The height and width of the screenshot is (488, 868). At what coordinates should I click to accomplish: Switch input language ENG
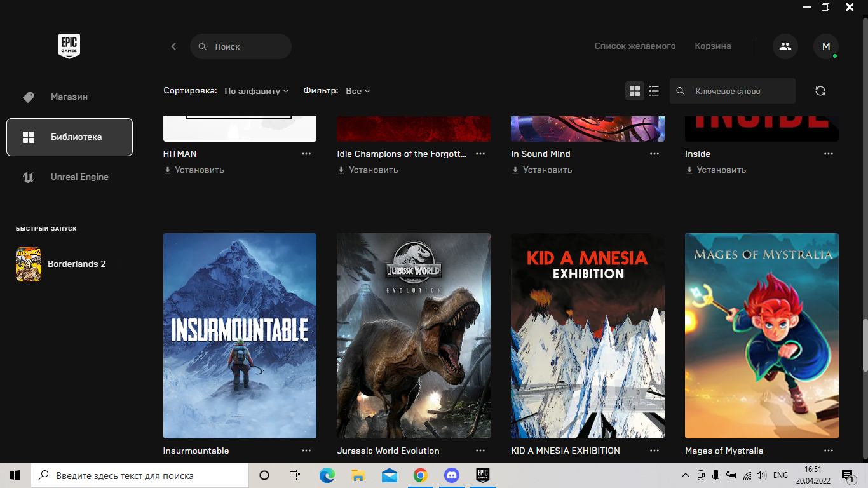coord(781,475)
